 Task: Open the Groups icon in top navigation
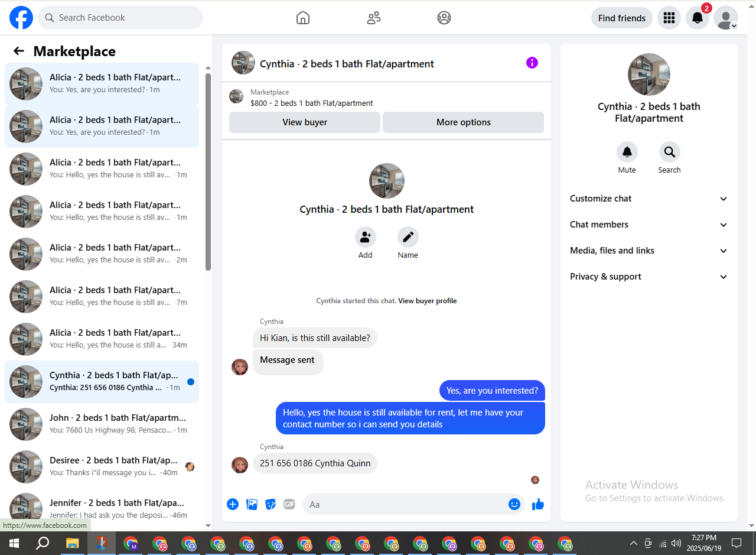(444, 18)
